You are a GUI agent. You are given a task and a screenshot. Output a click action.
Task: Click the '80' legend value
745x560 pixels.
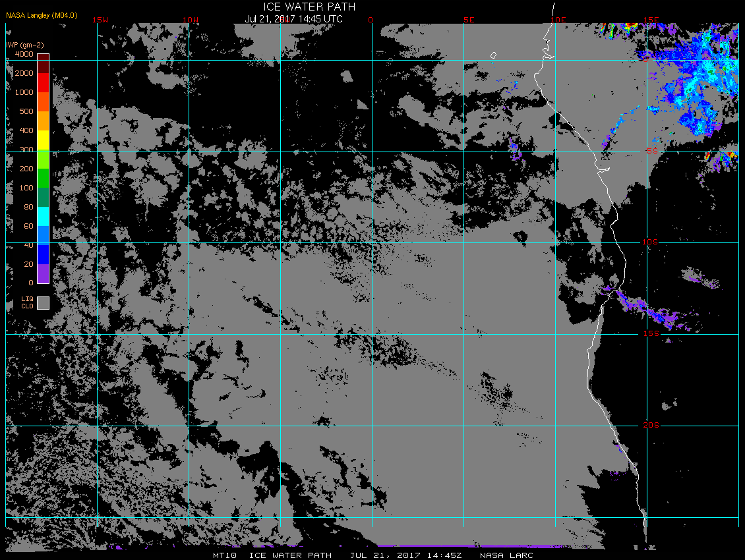click(x=28, y=207)
